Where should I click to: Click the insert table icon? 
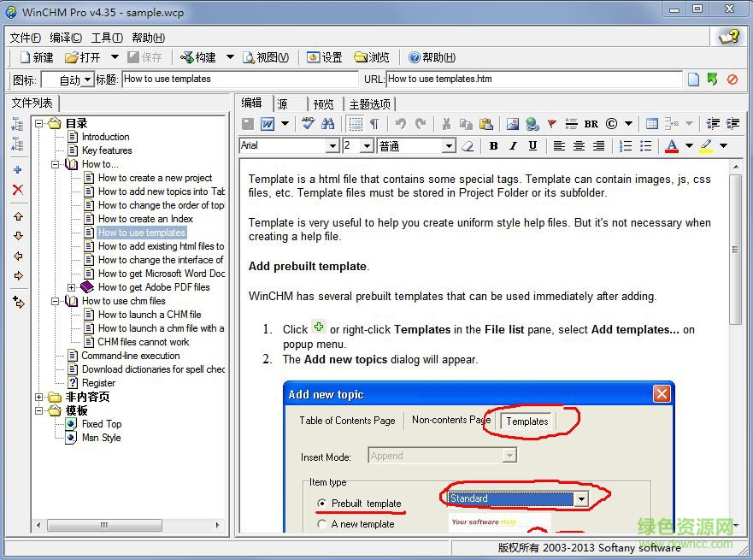click(651, 124)
